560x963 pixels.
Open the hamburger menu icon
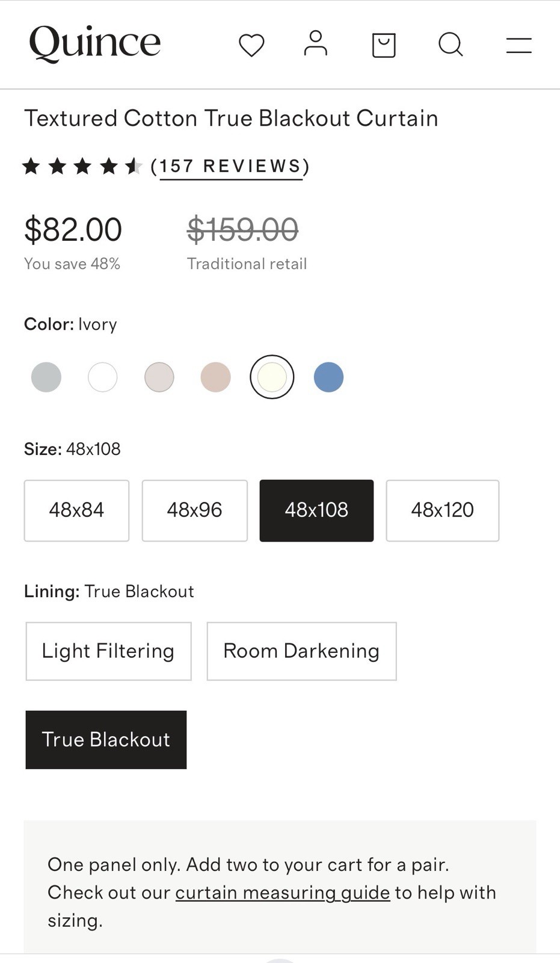click(518, 45)
